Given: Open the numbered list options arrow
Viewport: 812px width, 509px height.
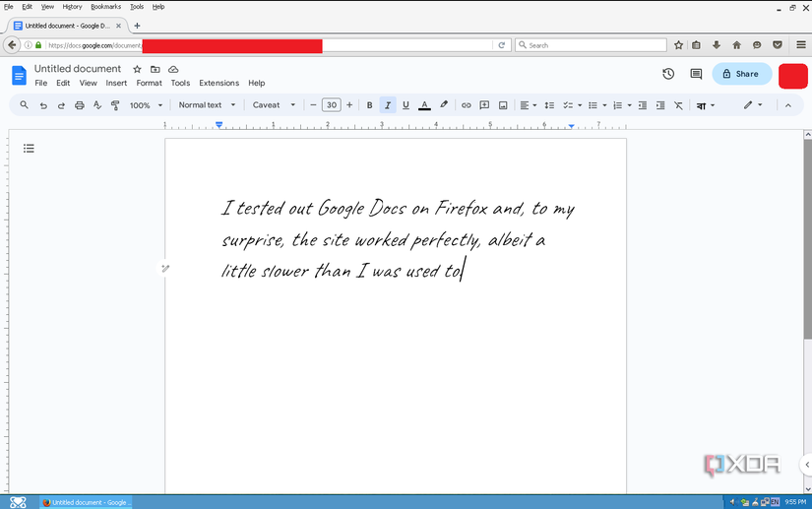Looking at the screenshot, I should tap(629, 105).
